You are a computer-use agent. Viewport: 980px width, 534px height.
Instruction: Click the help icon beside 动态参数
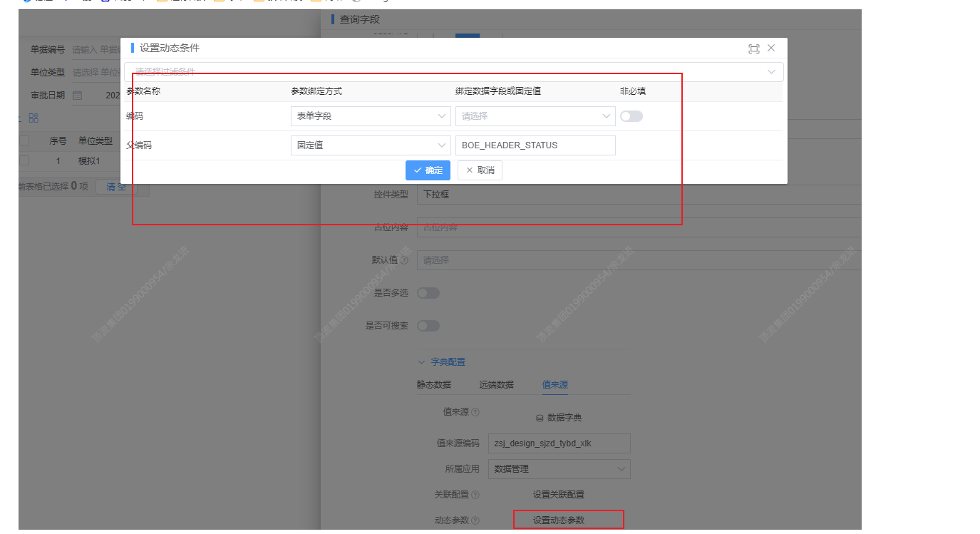[x=475, y=520]
